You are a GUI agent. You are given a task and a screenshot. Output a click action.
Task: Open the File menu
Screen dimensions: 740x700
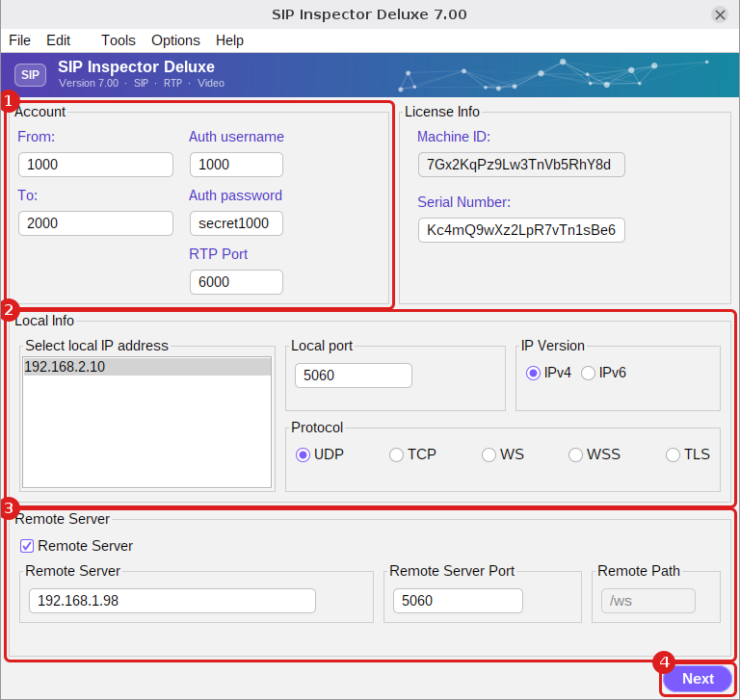click(x=19, y=40)
